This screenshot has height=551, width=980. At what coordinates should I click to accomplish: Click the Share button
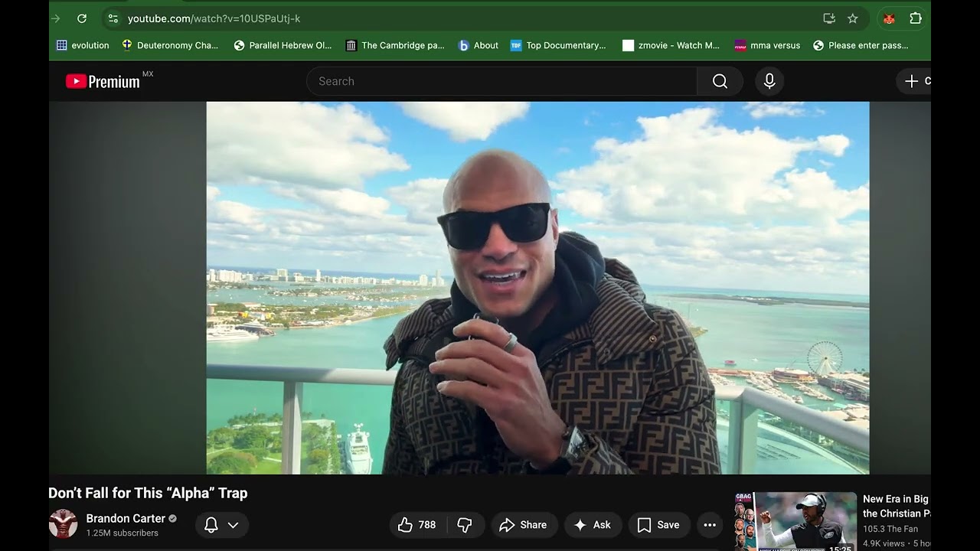[x=523, y=525]
